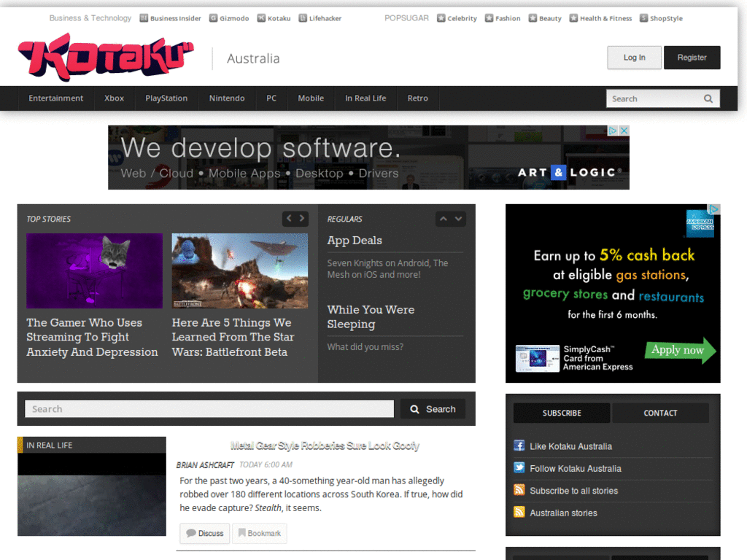Switch to the CONTACT tab
747x560 pixels.
point(660,413)
